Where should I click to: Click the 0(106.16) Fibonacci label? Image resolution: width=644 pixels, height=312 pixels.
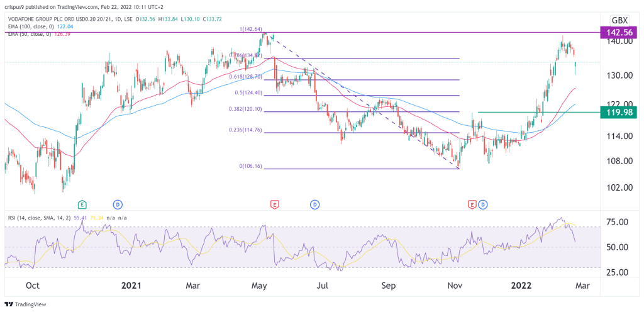pos(250,166)
